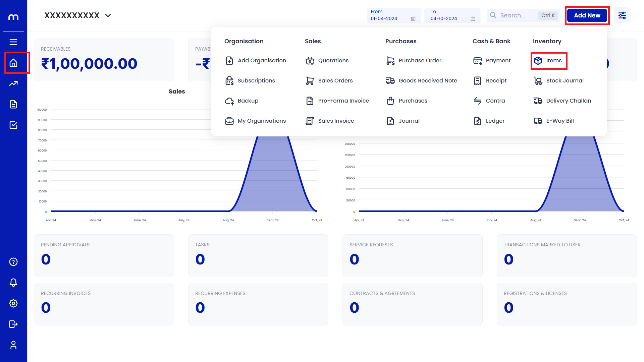
Task: Click the Home icon in sidebar
Action: click(13, 63)
